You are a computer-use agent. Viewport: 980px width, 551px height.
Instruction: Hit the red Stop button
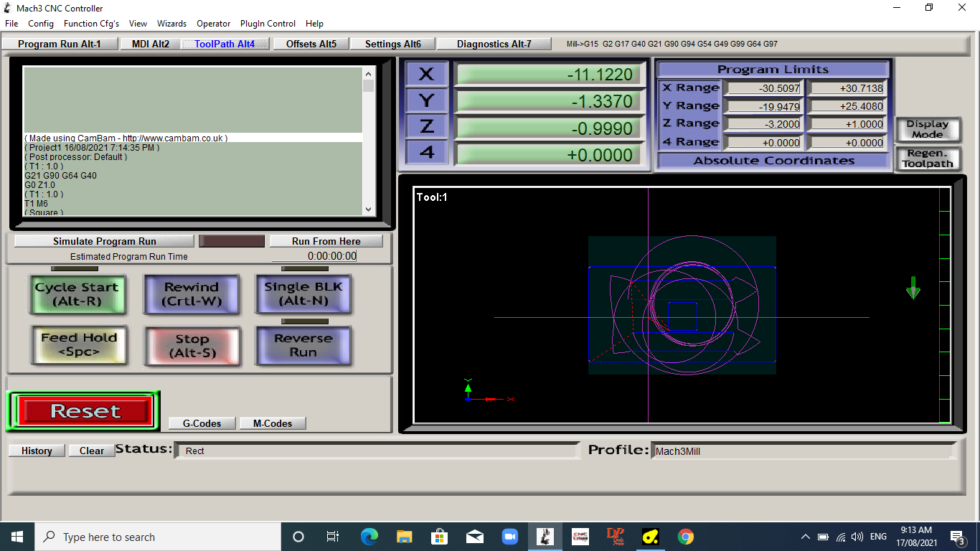coord(192,346)
